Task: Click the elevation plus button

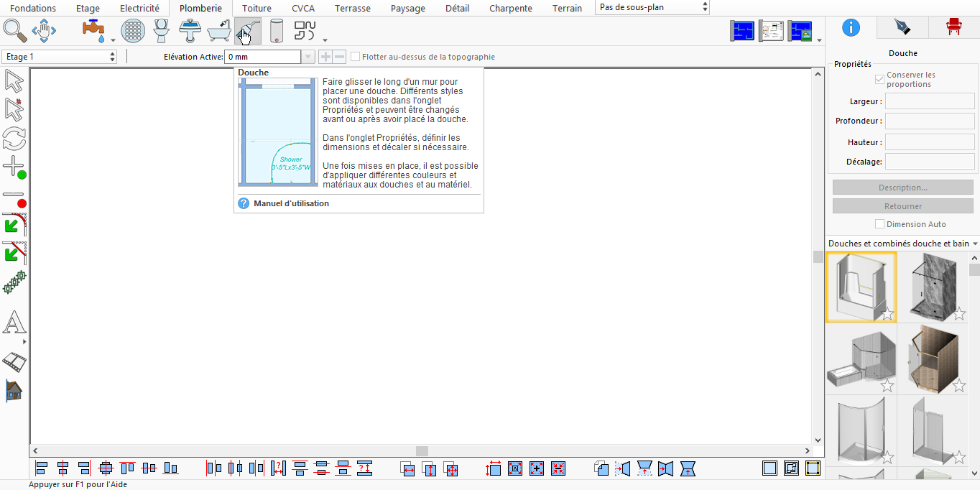Action: 325,57
